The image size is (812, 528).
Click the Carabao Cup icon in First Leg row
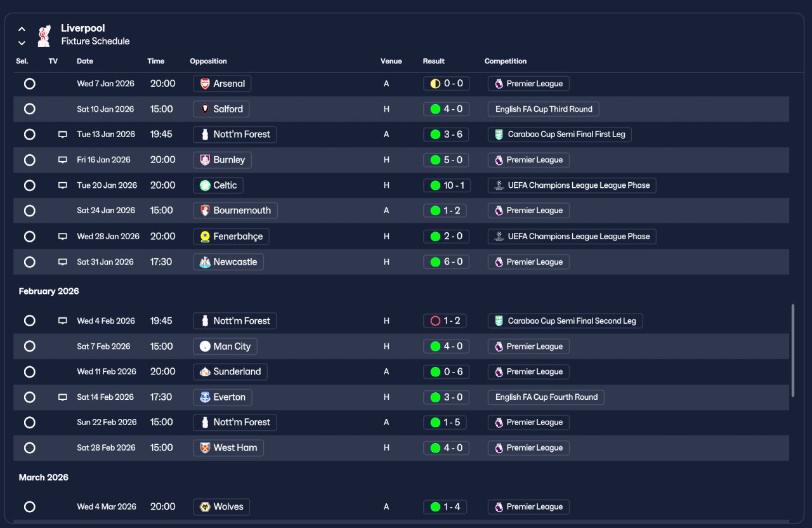tap(499, 135)
